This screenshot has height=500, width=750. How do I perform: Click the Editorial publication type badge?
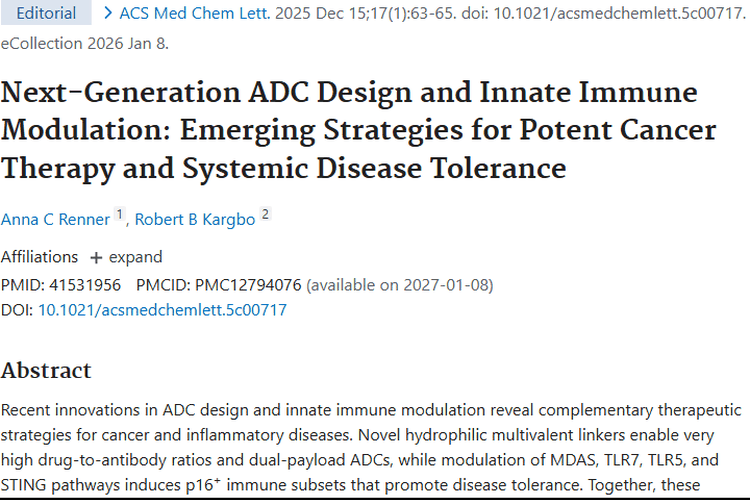(x=45, y=14)
